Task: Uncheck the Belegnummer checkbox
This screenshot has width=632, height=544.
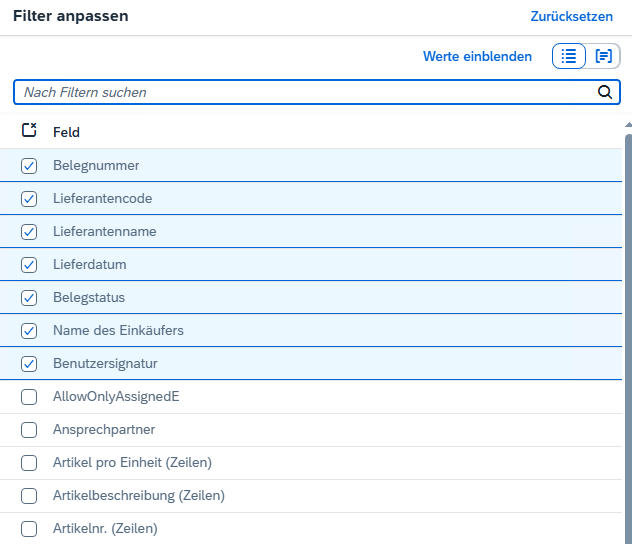Action: pyautogui.click(x=29, y=166)
